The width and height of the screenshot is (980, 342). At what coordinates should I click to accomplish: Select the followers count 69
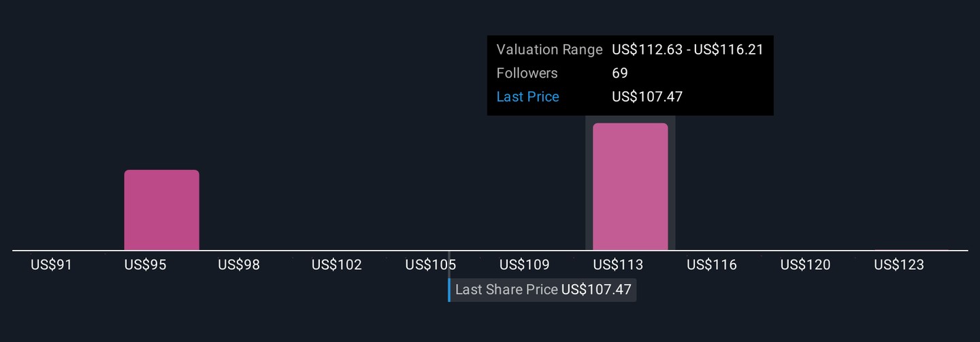point(619,74)
